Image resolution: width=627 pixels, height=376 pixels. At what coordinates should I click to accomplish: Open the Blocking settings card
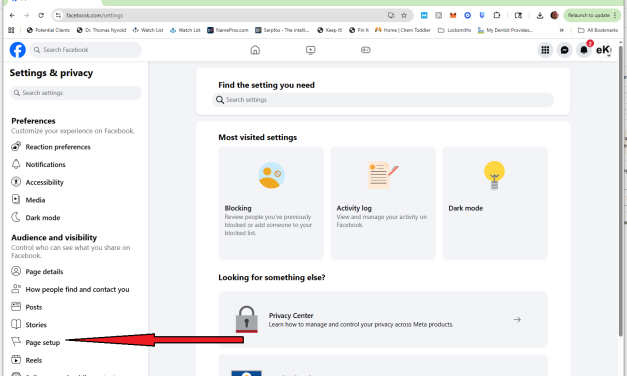pos(271,203)
